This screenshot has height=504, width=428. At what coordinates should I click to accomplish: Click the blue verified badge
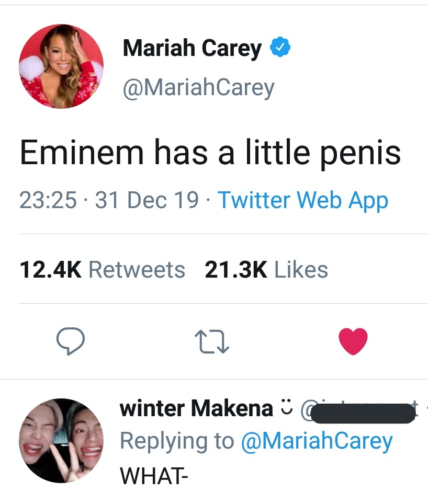(x=280, y=49)
